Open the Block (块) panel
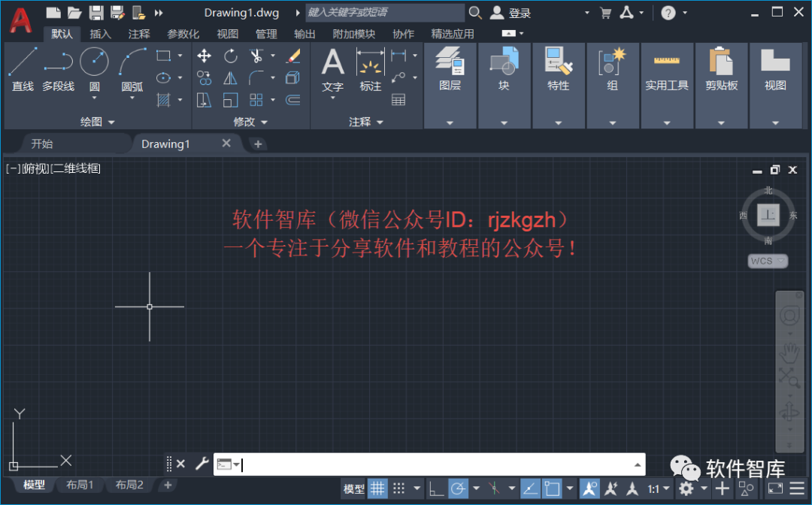Screen dimensions: 812x505 click(x=504, y=86)
